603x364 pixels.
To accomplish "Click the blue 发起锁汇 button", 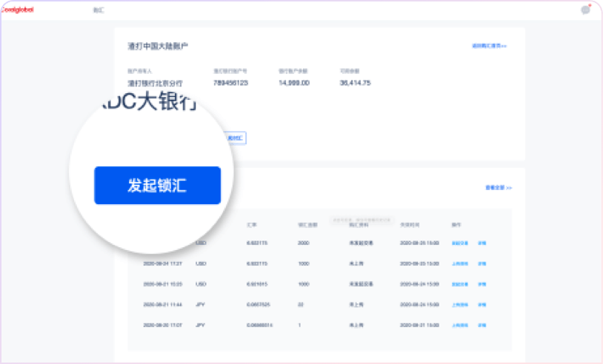I will pos(157,186).
